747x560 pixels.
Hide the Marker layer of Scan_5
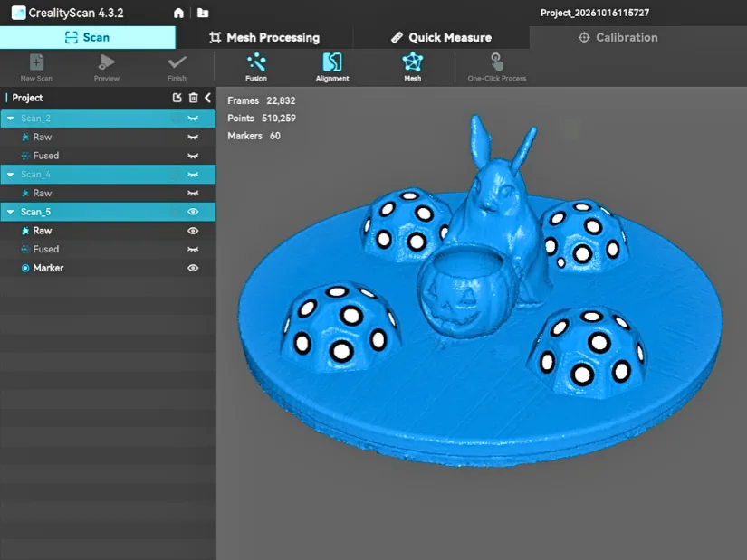(x=193, y=268)
